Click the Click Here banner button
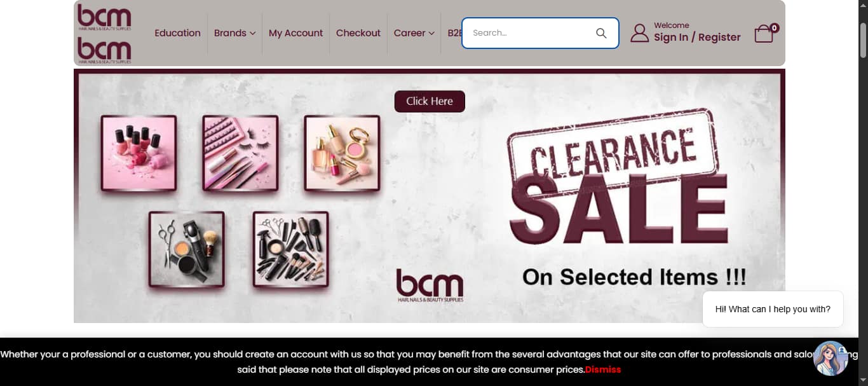Viewport: 868px width, 386px height. [430, 101]
